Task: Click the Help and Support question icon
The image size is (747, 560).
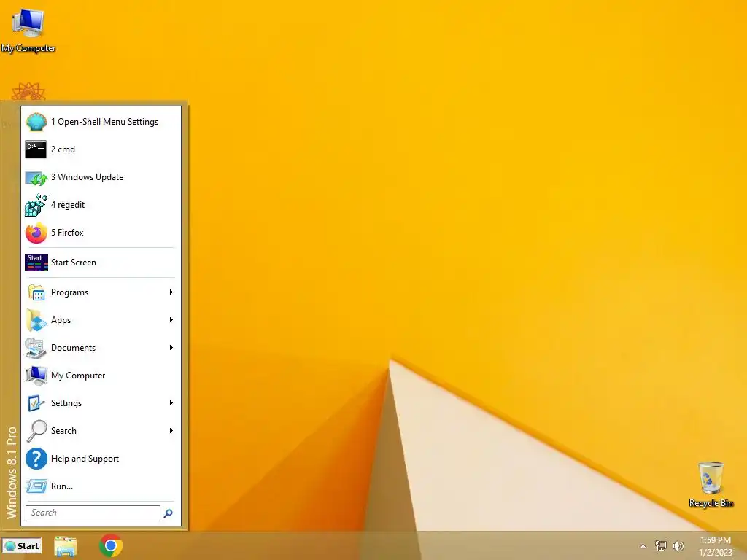Action: (36, 459)
